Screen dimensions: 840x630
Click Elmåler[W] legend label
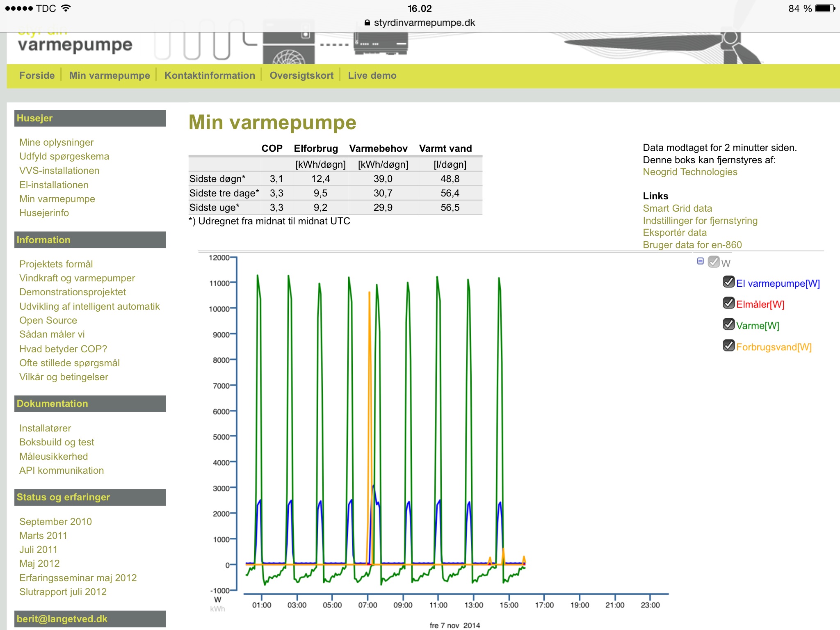[x=760, y=304]
